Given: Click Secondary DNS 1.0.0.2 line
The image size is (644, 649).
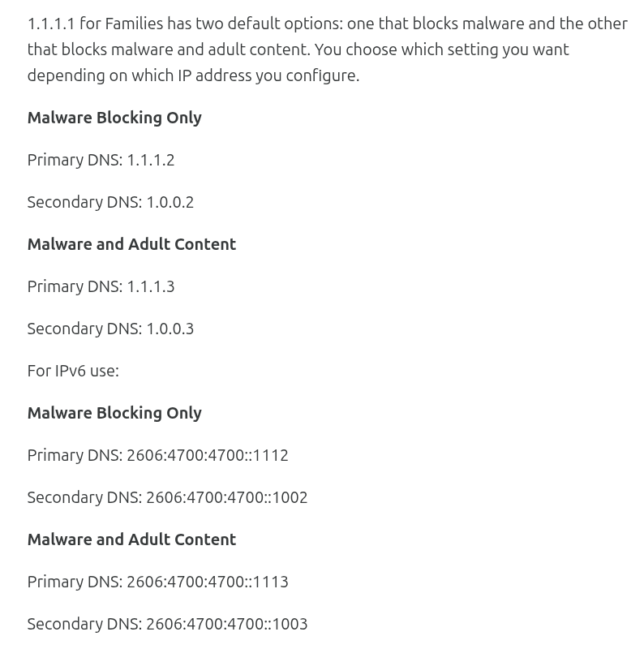Looking at the screenshot, I should (x=110, y=202).
